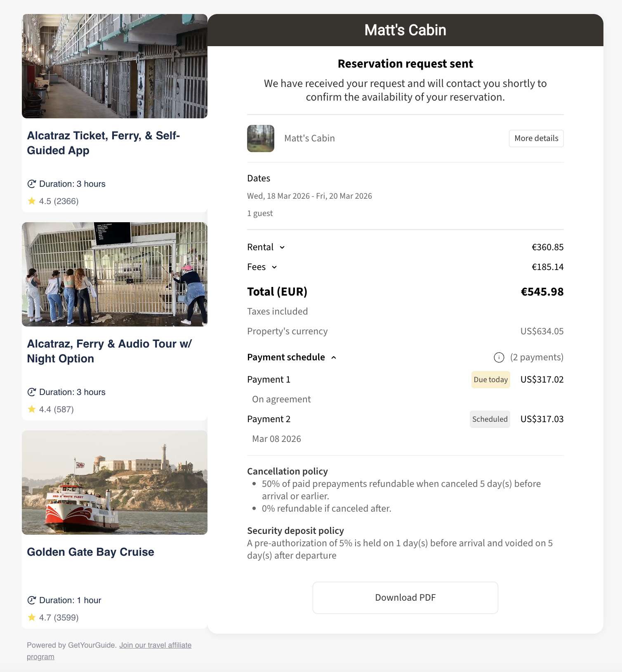Open the Join our travel affiliate program link
The image size is (622, 672).
(x=155, y=645)
